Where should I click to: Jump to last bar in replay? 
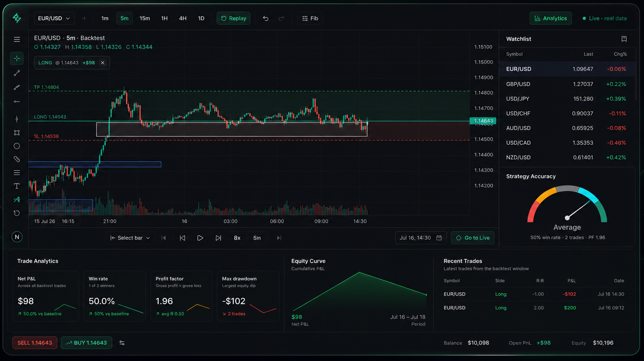pyautogui.click(x=279, y=238)
